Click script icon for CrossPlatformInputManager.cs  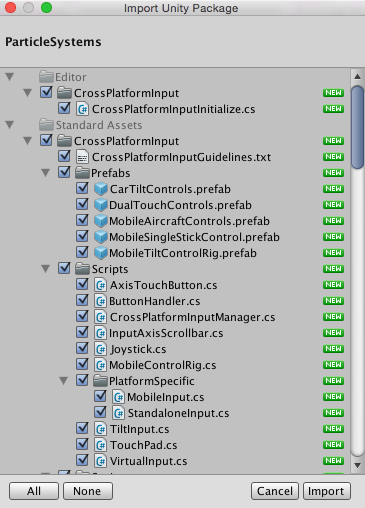(x=100, y=317)
